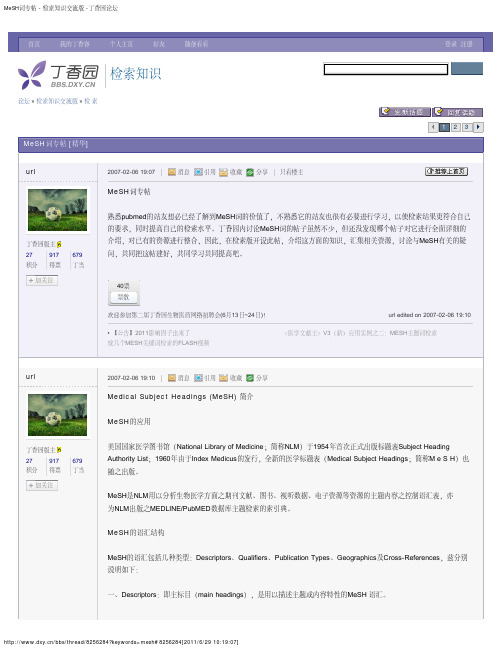Click the score 27 under 19:07 post avatar

[29, 255]
